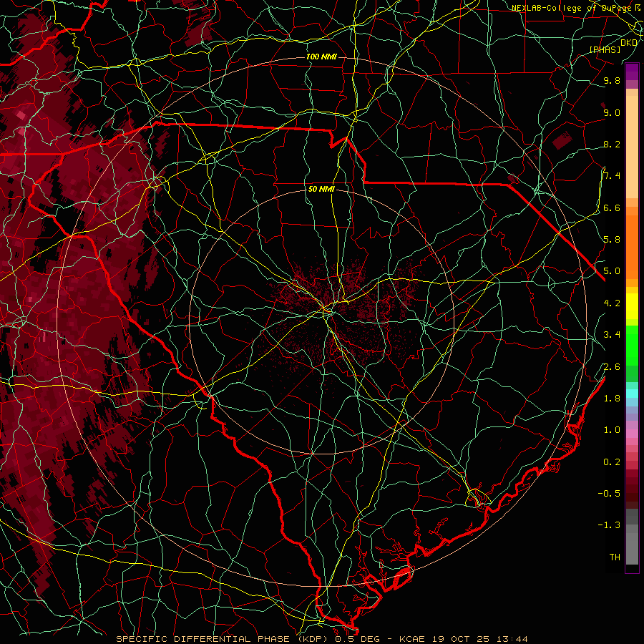
Task: Click the 3.4 scale label
Action: (612, 335)
